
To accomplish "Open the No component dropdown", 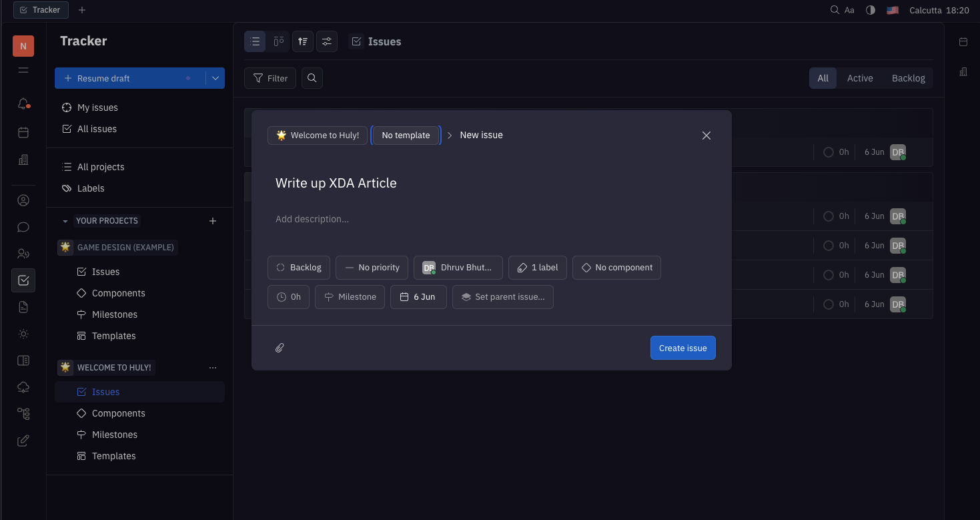I will [x=616, y=268].
